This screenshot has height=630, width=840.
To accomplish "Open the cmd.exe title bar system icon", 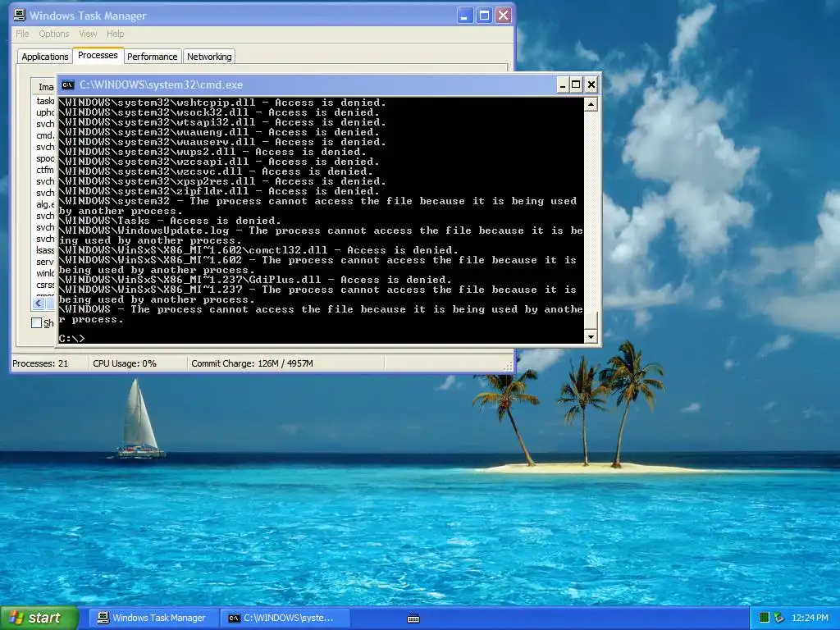I will coord(68,84).
